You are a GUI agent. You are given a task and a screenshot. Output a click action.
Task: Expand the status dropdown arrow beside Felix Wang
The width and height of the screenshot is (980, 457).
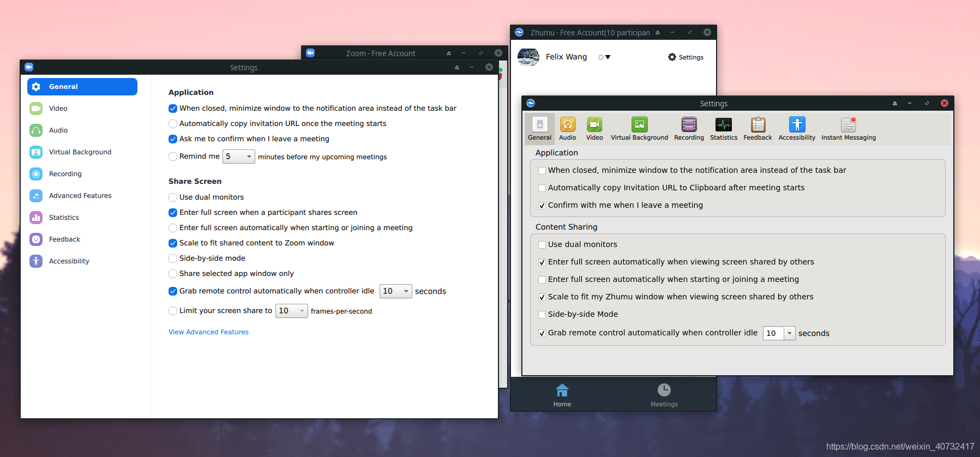coord(608,57)
